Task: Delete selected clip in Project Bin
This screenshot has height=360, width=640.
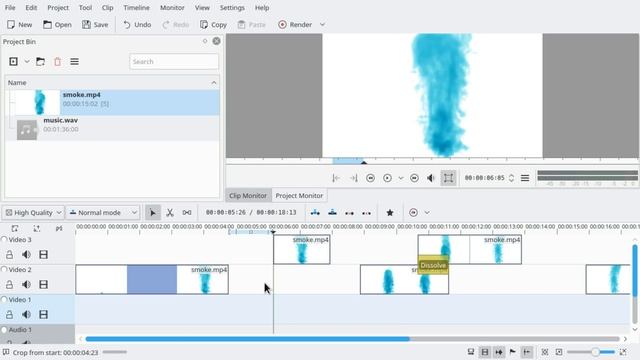Action: tap(58, 62)
